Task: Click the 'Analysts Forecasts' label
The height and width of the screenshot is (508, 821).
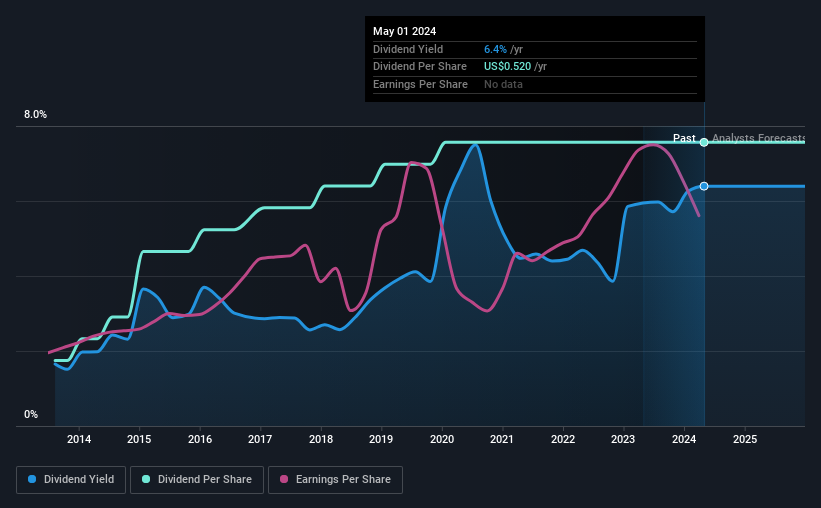Action: [x=759, y=138]
